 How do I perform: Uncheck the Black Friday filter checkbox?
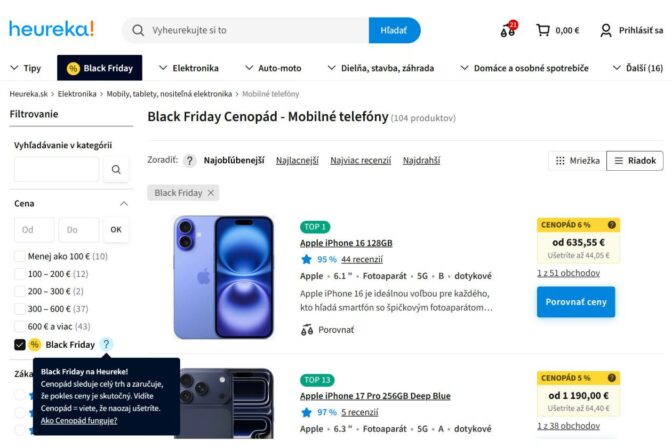click(20, 345)
